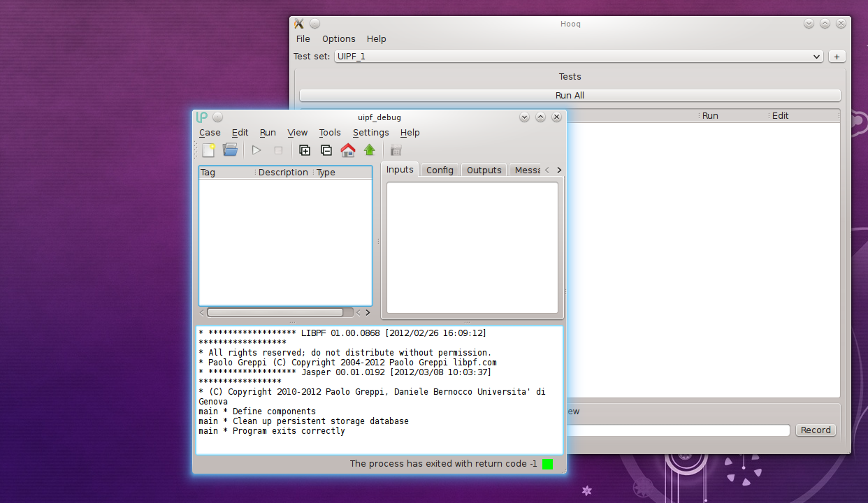
Task: Click the Record button
Action: 816,430
